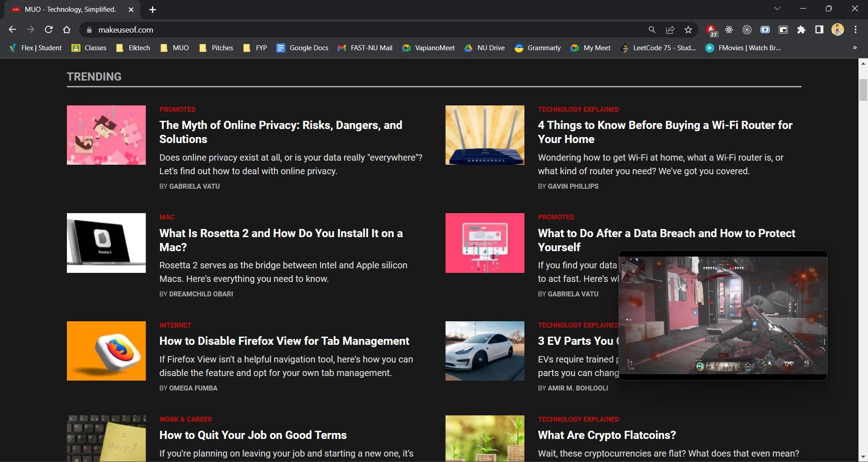Open the tab search dropdown

tap(777, 9)
